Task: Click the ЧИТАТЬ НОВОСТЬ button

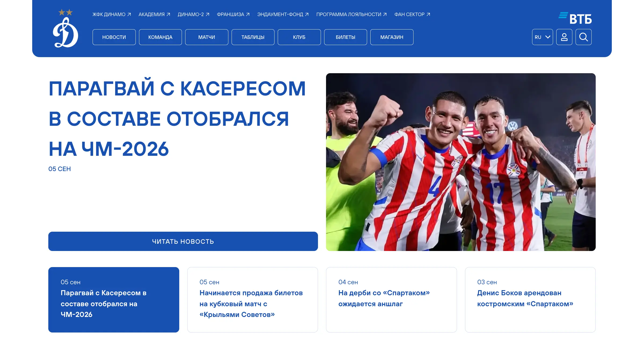Action: click(x=183, y=241)
